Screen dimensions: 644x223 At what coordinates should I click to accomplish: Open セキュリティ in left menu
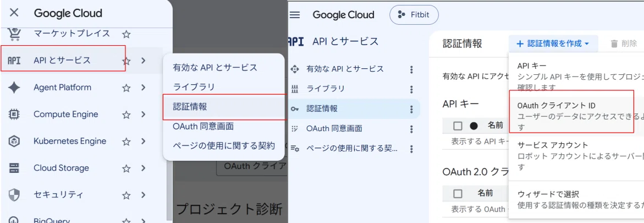click(59, 195)
